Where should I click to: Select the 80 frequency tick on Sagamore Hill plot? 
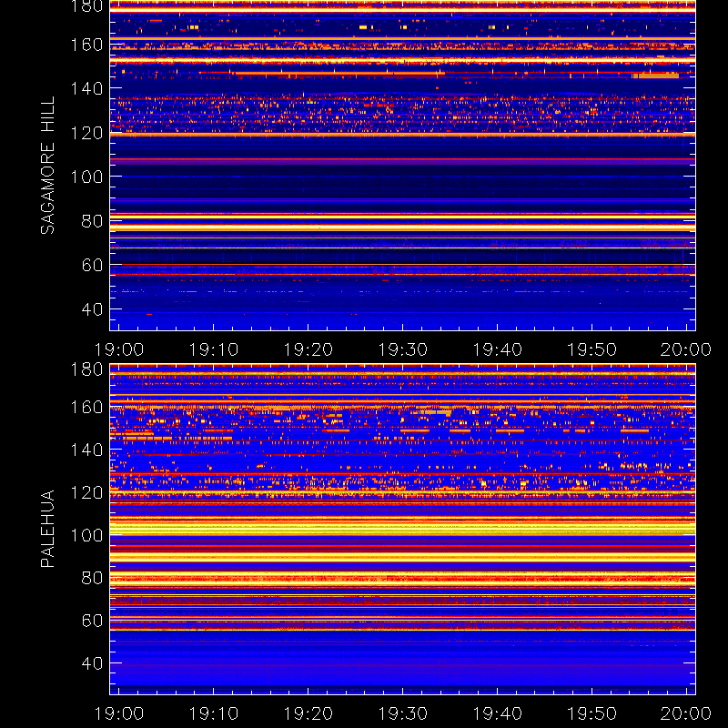pyautogui.click(x=92, y=221)
